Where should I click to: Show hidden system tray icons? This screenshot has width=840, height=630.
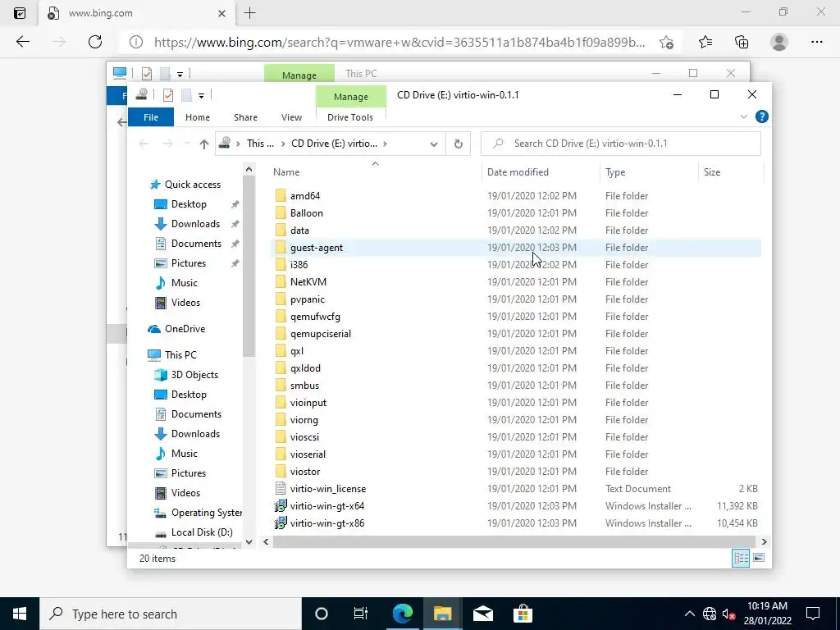pos(689,614)
